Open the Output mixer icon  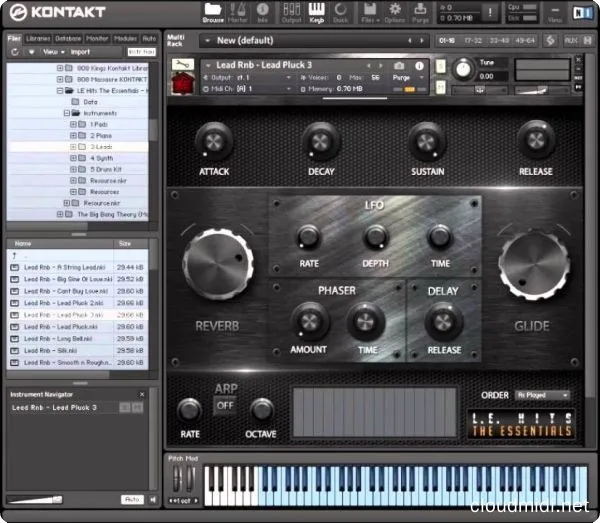tap(291, 13)
